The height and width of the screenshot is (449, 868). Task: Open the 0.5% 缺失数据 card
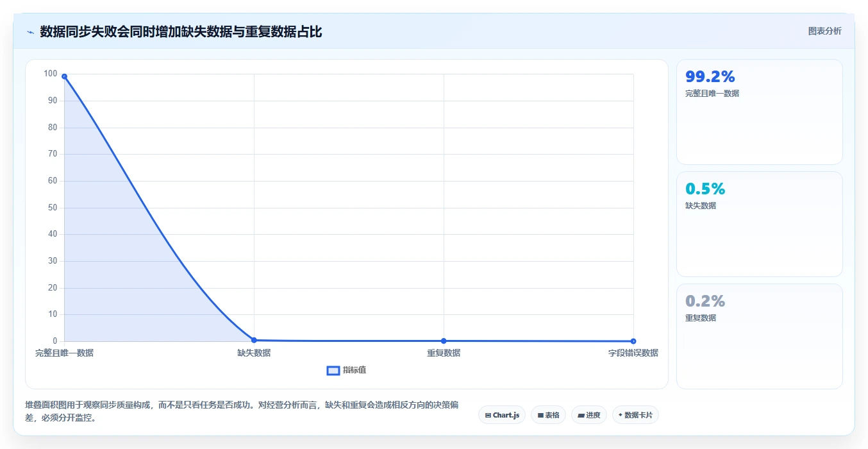pyautogui.click(x=759, y=224)
